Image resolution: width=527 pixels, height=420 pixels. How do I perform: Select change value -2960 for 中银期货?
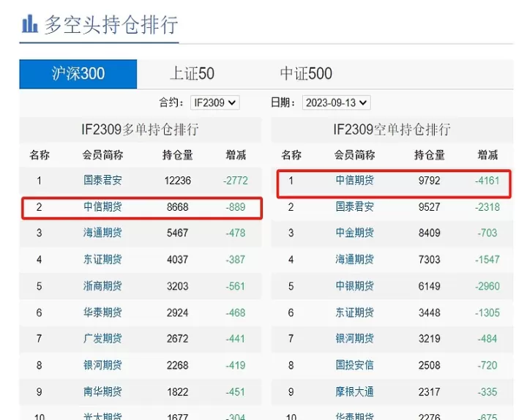click(487, 286)
